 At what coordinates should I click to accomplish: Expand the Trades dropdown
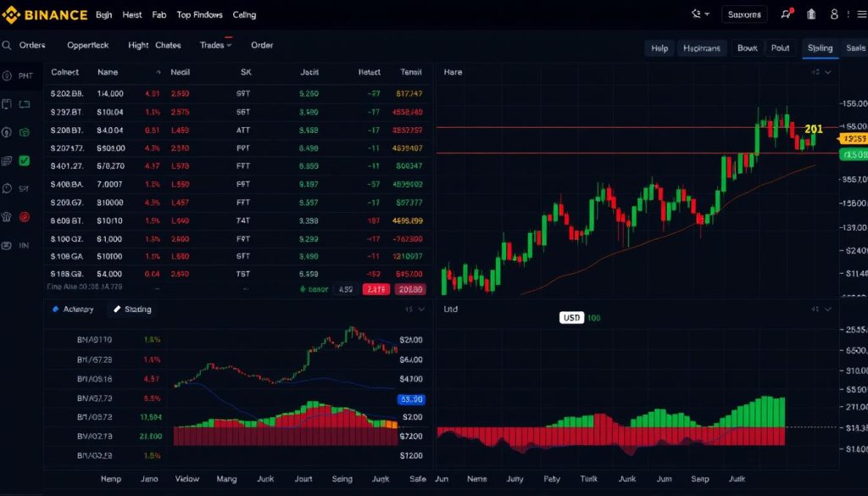[x=229, y=46]
